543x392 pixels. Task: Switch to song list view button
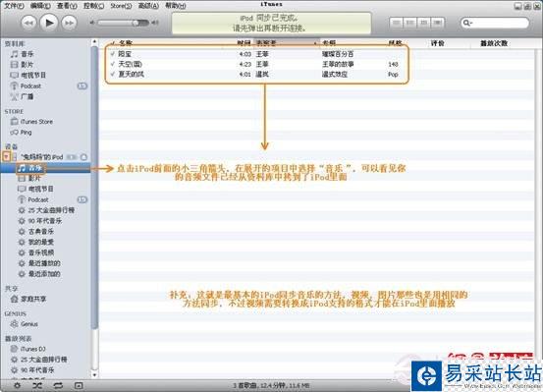pos(397,23)
